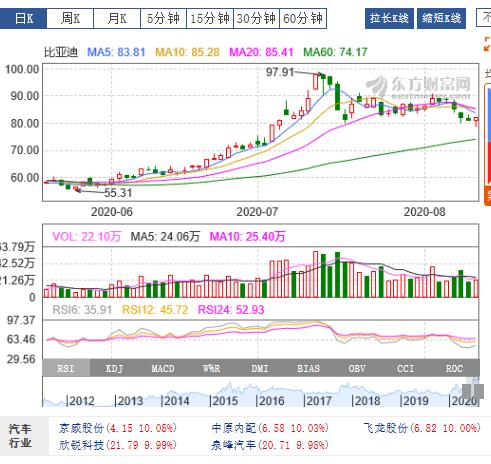Click the 比亚迪 stock name label
The height and width of the screenshot is (464, 491).
(61, 52)
